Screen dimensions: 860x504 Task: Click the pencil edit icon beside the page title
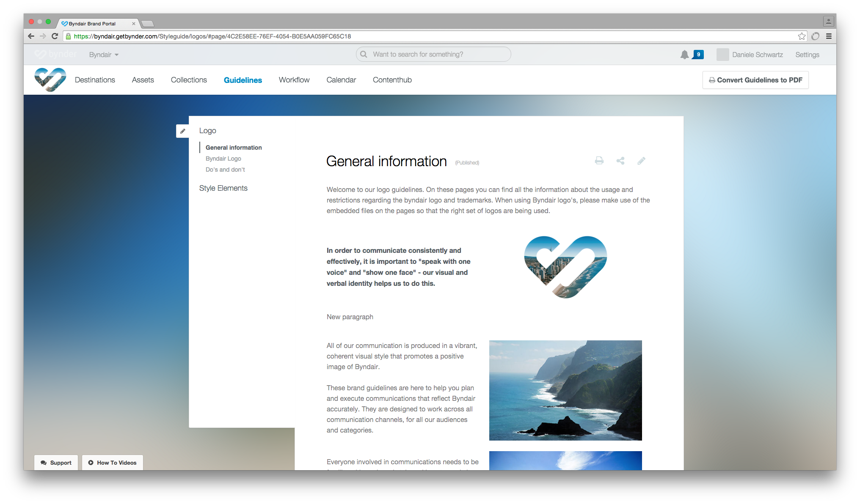(x=641, y=161)
